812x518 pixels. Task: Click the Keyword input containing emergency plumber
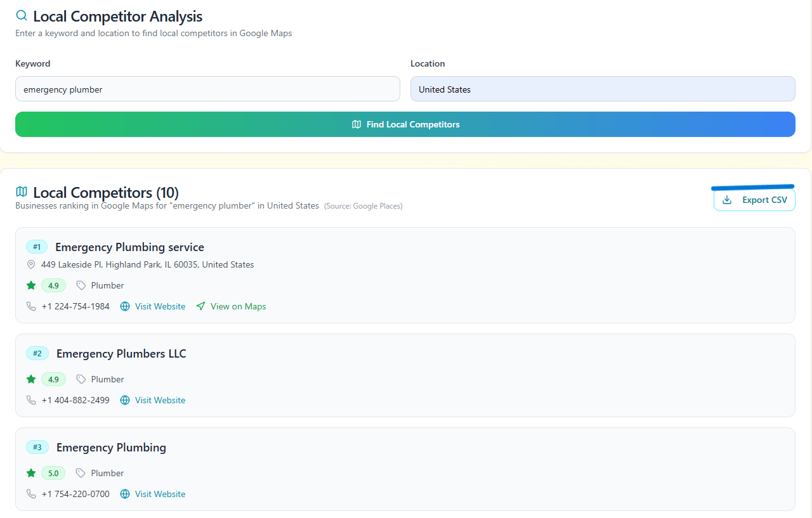207,89
